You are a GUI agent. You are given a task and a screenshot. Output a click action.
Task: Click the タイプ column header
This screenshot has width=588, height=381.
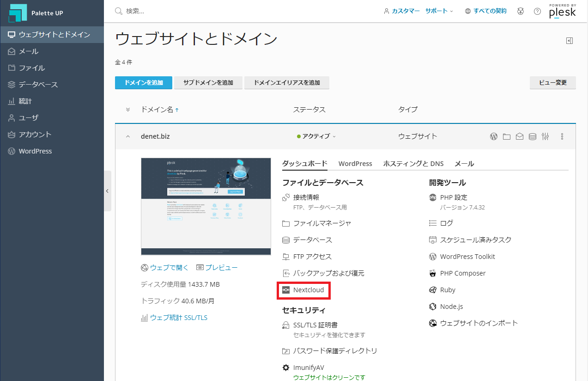point(408,110)
